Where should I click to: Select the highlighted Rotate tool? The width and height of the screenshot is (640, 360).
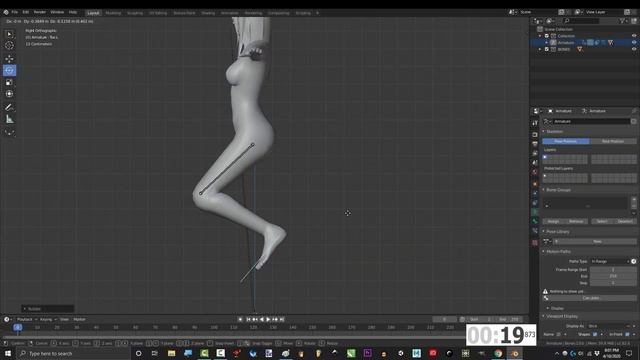[9, 71]
